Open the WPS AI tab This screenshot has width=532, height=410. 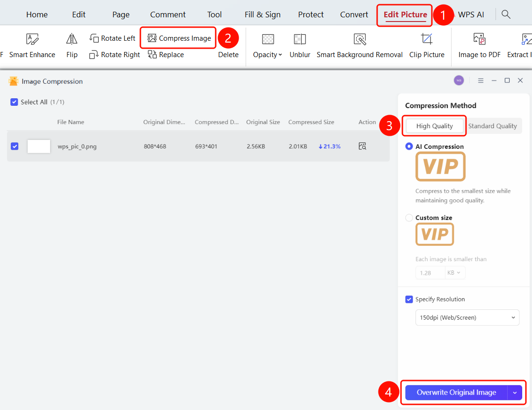[471, 15]
